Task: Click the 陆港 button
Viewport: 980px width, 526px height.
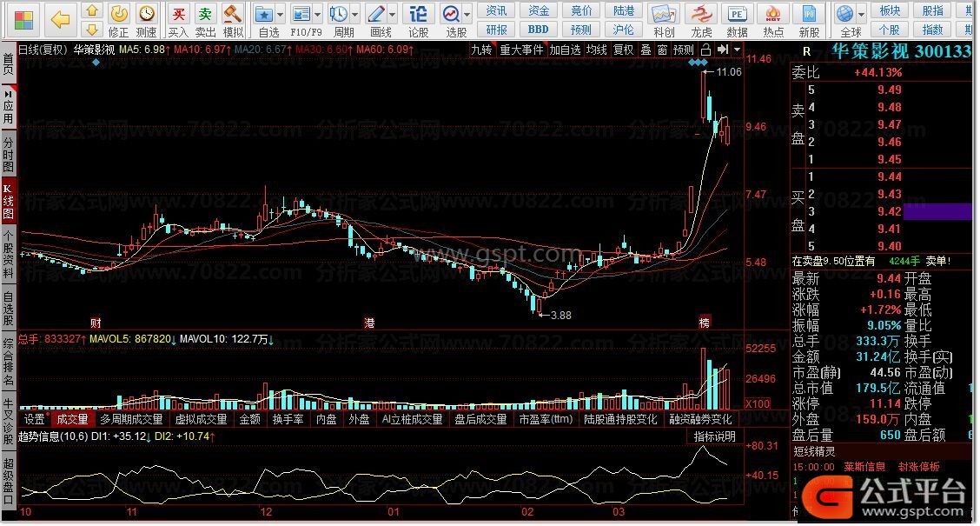Action: click(624, 10)
